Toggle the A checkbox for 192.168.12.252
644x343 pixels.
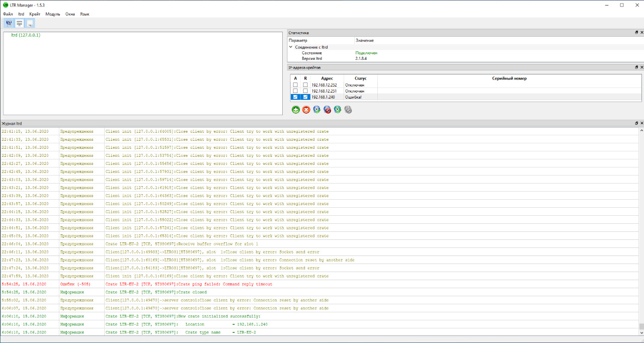click(x=295, y=85)
